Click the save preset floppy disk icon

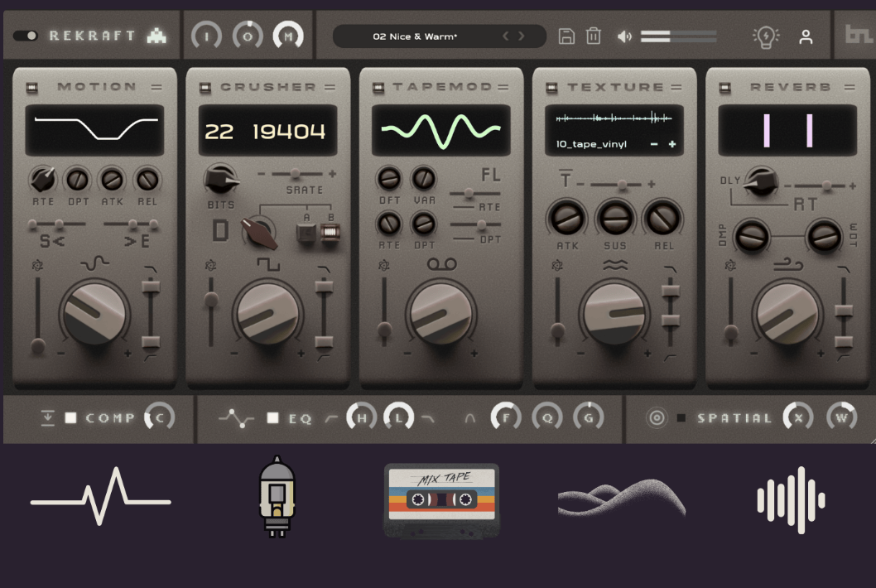(566, 36)
